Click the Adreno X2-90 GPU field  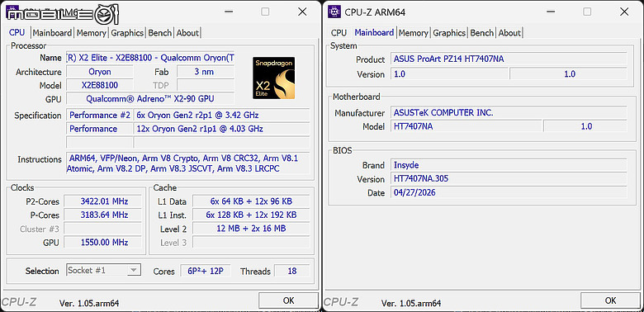[150, 98]
